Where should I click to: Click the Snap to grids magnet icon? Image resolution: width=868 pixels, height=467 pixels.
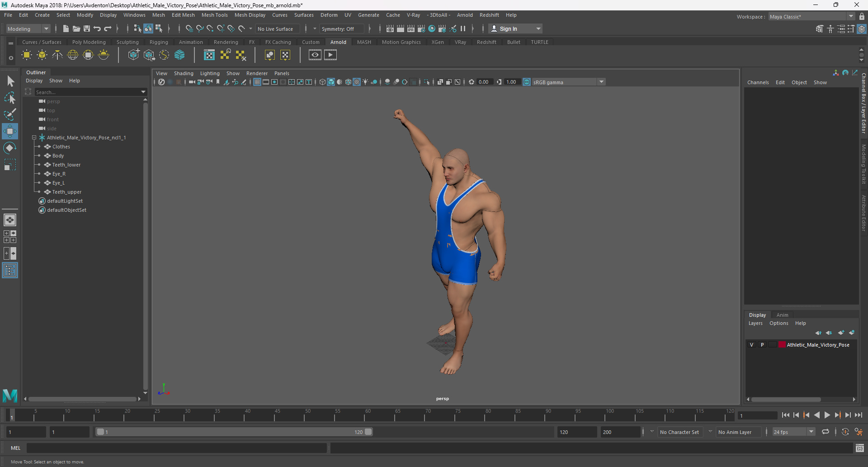[189, 29]
